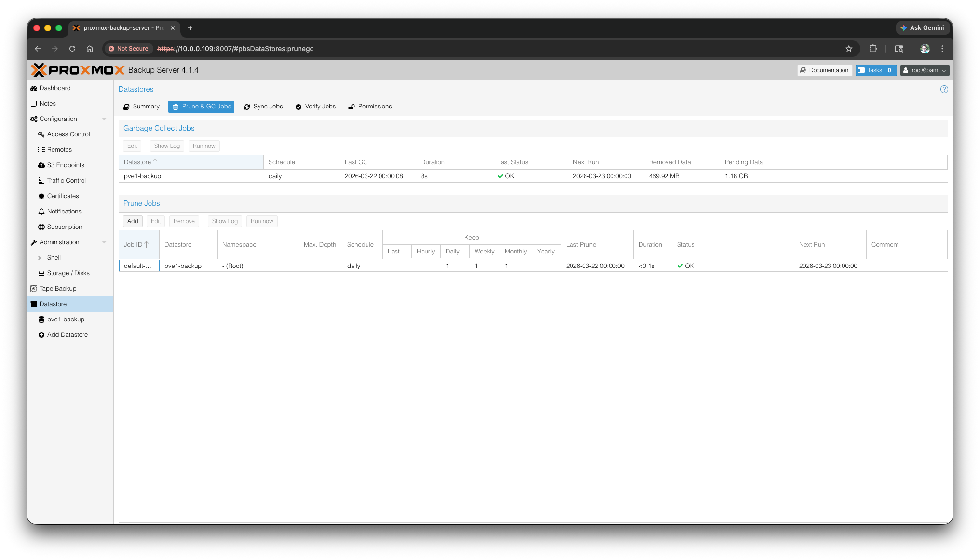980x560 pixels.
Task: Sort by Job ID column header
Action: (135, 245)
